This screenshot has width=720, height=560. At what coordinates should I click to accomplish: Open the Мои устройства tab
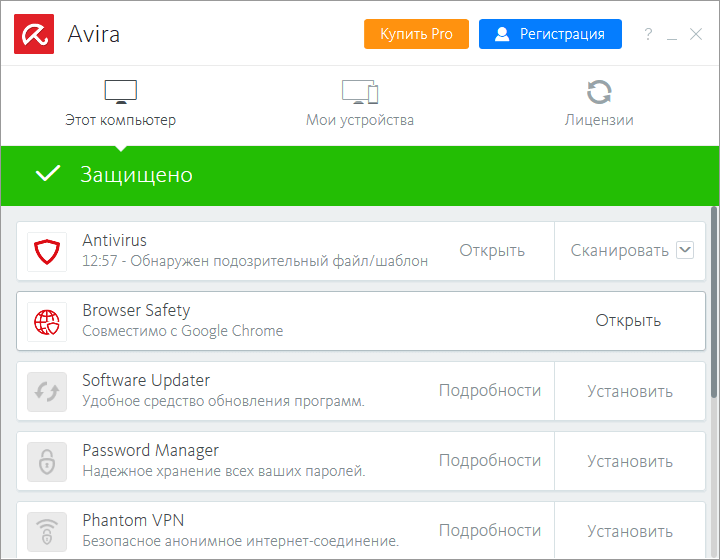(x=360, y=105)
